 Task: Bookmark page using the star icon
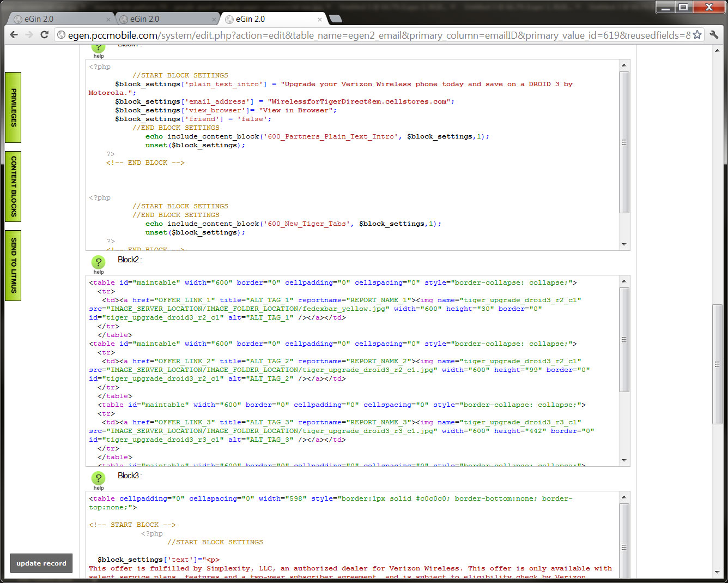(697, 35)
